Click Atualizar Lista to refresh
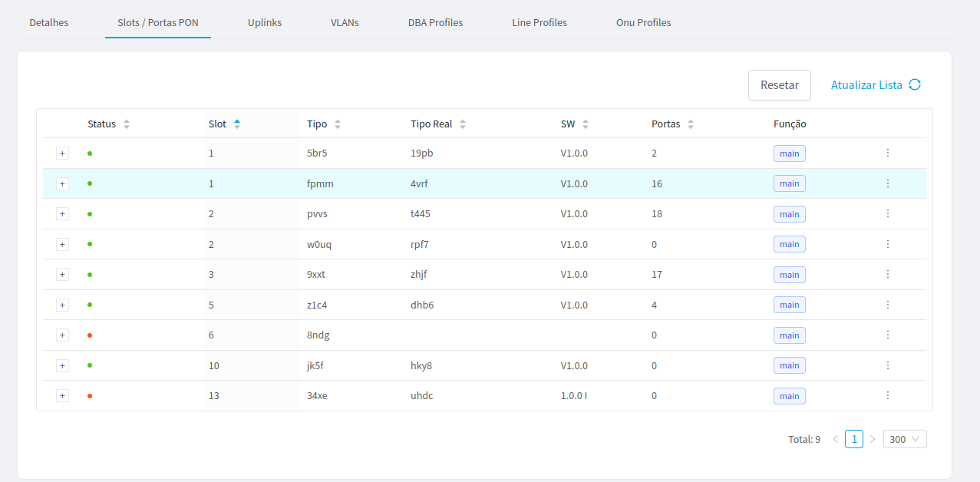The width and height of the screenshot is (980, 482). tap(876, 85)
